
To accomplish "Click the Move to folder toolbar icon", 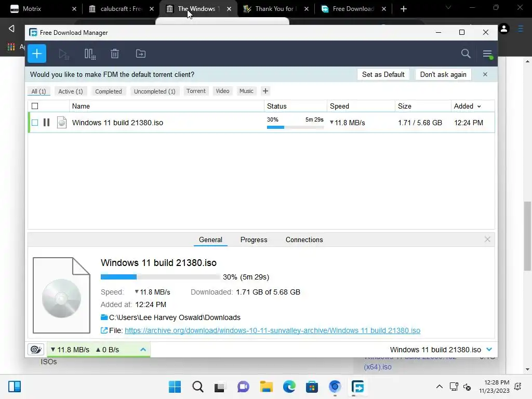I will tap(140, 54).
